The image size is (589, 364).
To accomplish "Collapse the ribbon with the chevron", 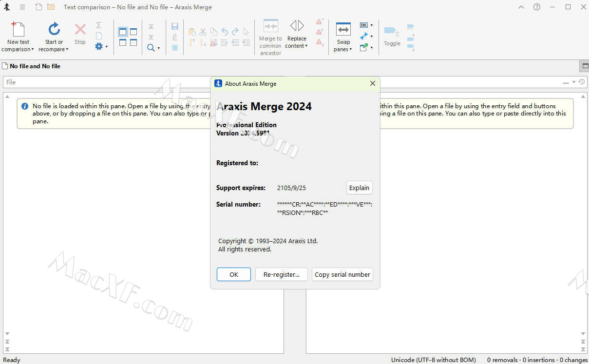I will pyautogui.click(x=521, y=7).
